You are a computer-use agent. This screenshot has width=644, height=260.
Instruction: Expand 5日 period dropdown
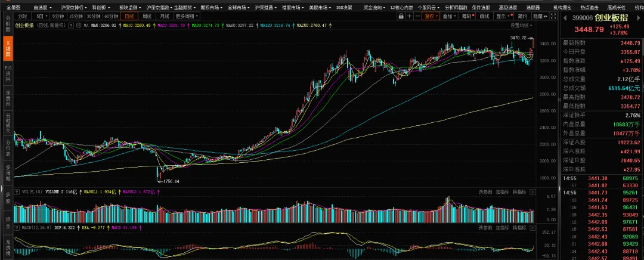pos(42,17)
